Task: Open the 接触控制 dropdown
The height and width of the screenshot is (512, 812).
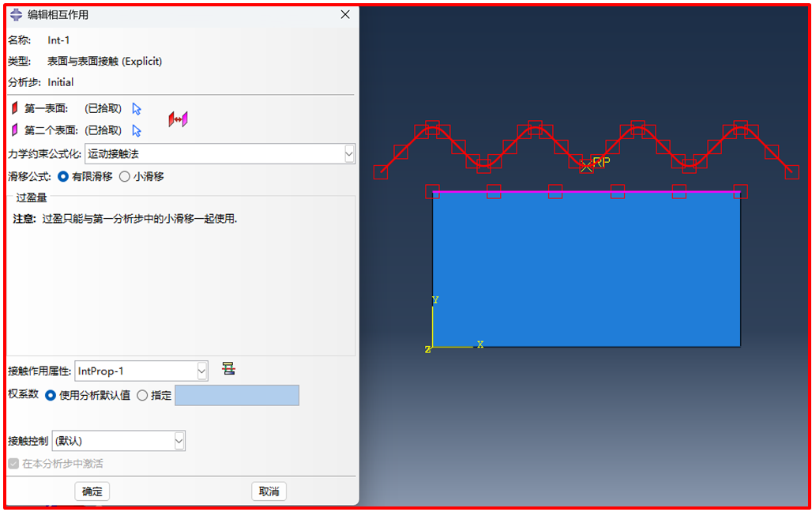Action: (x=179, y=441)
